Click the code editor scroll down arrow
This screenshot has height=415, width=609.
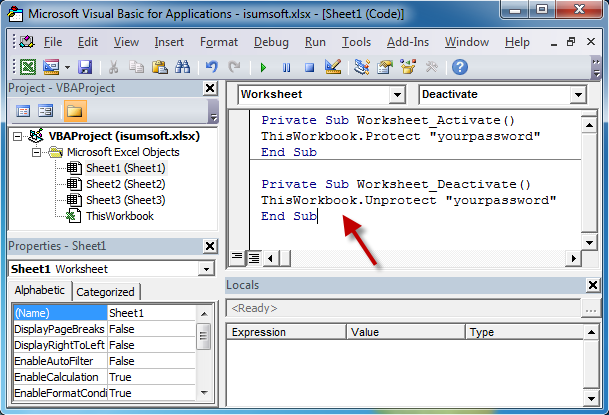(x=589, y=243)
